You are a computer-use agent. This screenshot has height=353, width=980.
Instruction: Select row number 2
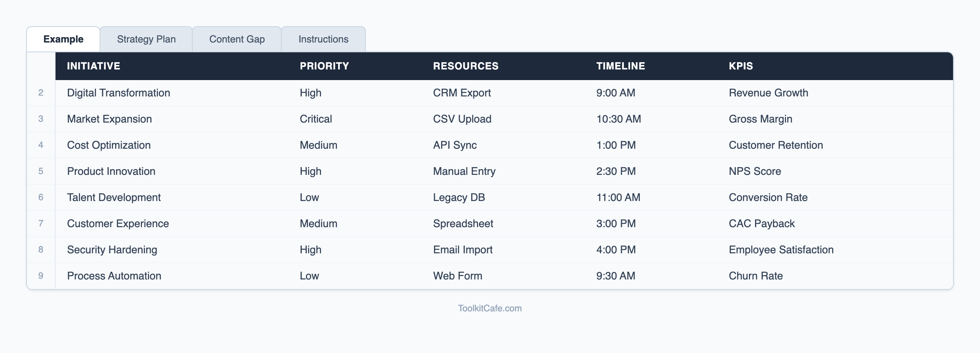pos(41,93)
